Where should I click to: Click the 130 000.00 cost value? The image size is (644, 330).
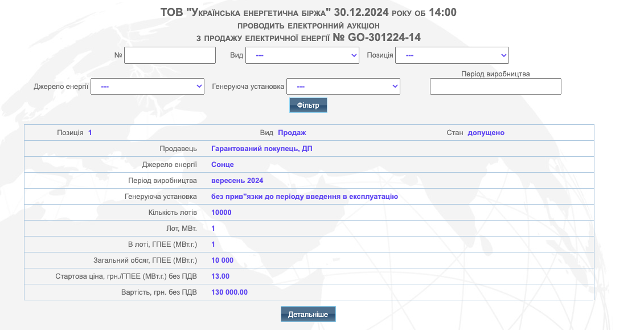click(x=229, y=292)
